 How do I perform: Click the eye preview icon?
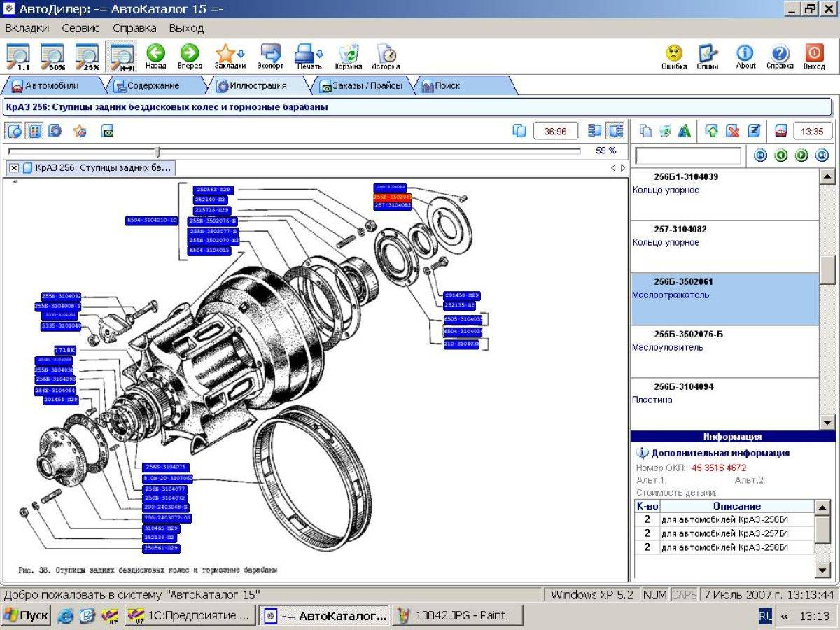point(107,131)
